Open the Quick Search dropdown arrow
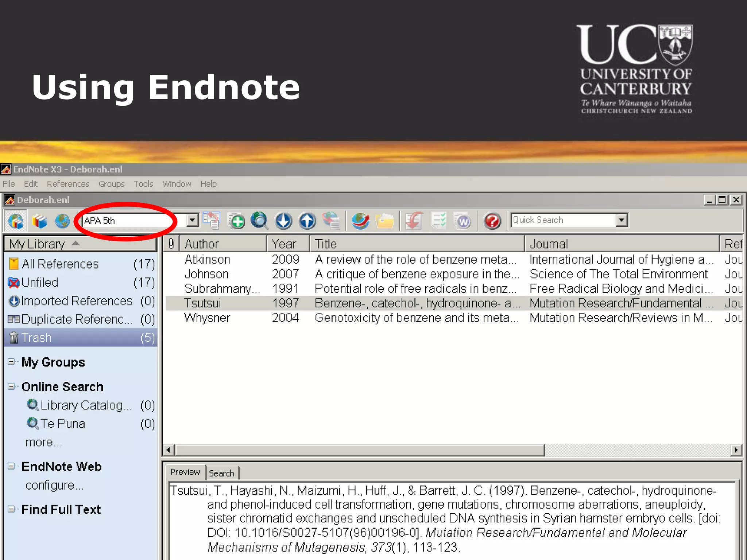Viewport: 747px width, 560px height. pos(622,220)
